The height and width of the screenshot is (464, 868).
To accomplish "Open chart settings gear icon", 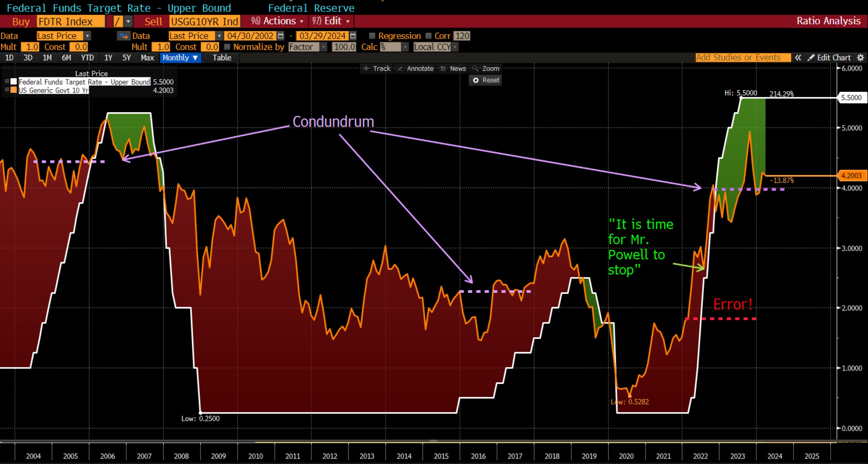I will pyautogui.click(x=861, y=58).
